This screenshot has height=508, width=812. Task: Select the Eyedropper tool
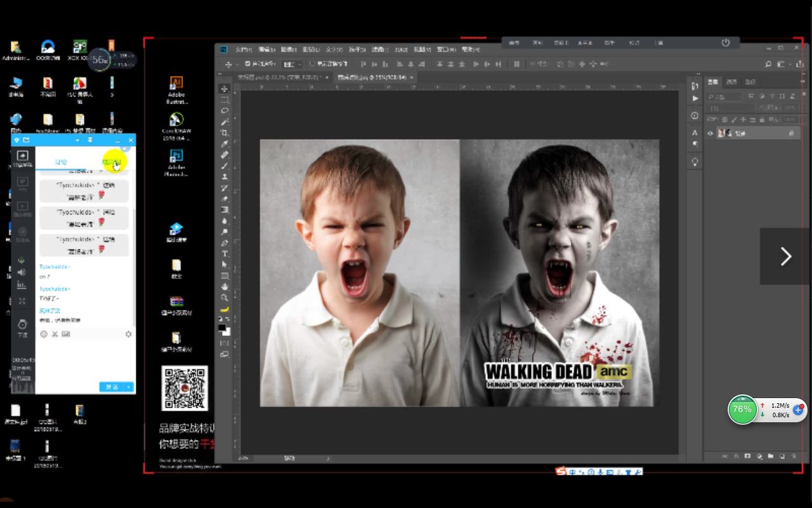pos(225,144)
